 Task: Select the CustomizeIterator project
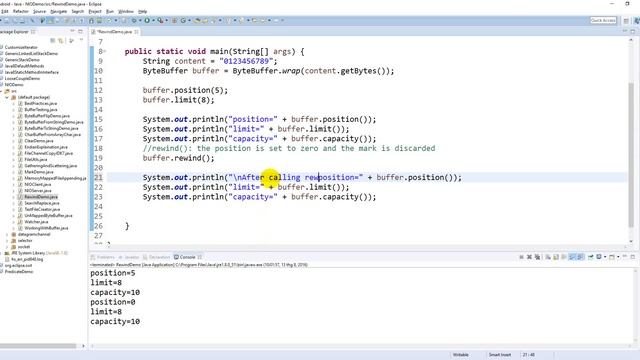20,47
